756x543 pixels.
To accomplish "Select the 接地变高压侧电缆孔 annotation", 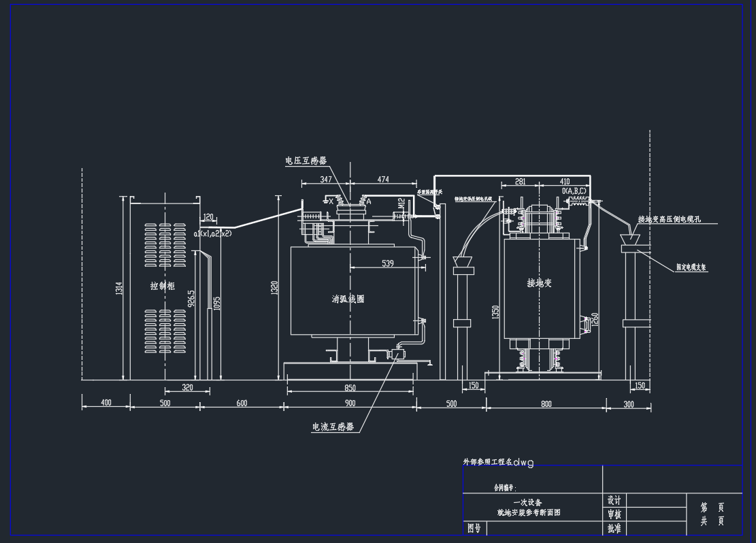I will tap(668, 220).
